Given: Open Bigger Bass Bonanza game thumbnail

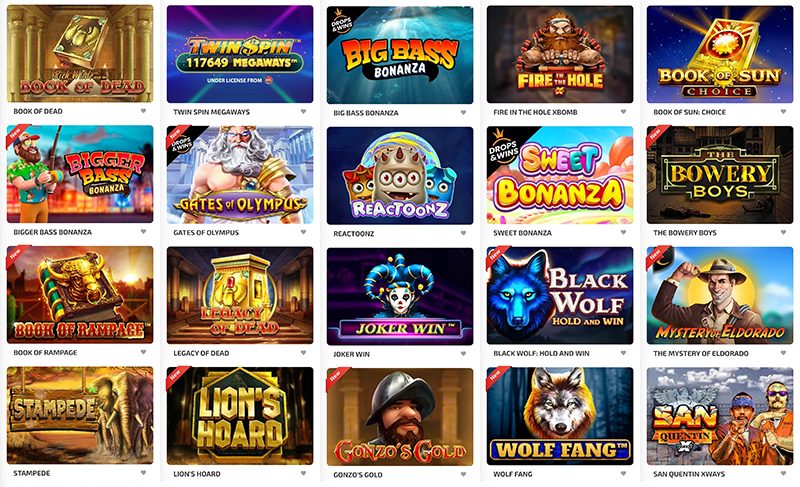Looking at the screenshot, I should pos(80,174).
